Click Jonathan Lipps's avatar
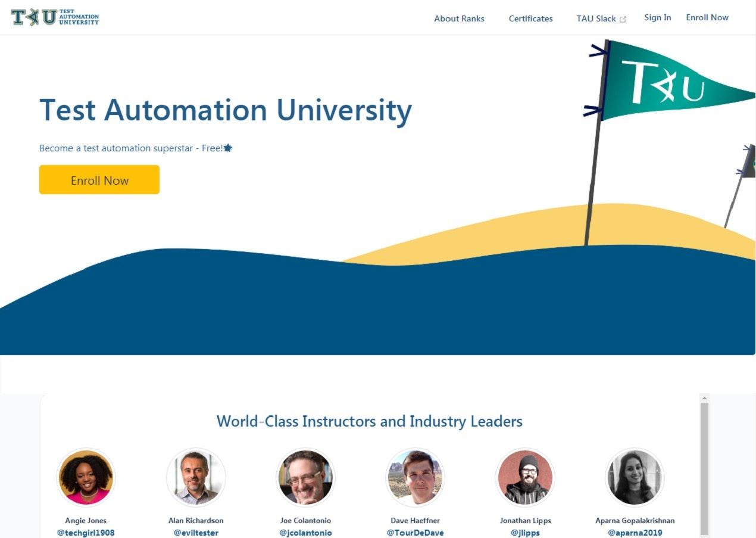The width and height of the screenshot is (756, 538). click(x=525, y=477)
